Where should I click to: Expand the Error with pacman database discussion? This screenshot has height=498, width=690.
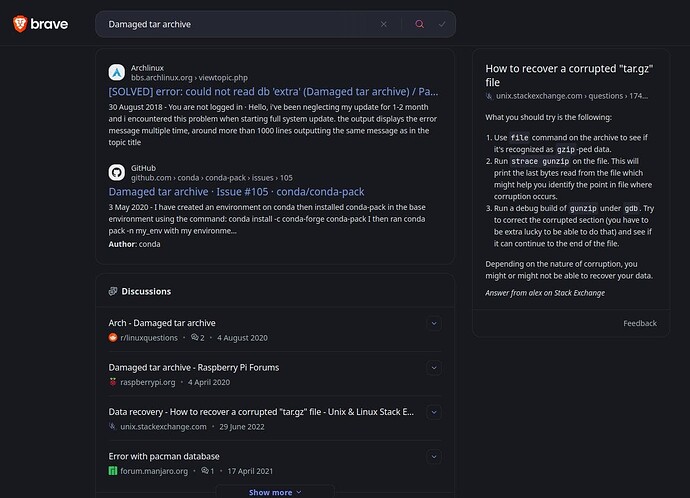pyautogui.click(x=434, y=457)
